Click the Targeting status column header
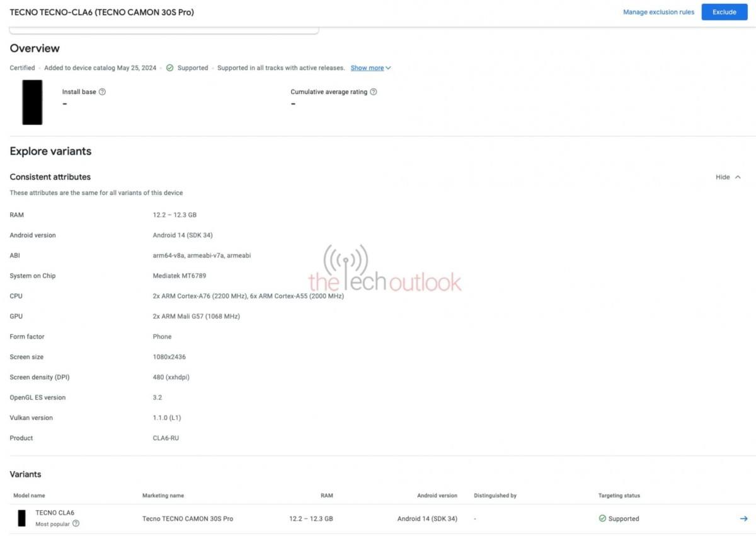This screenshot has height=536, width=756. click(619, 496)
